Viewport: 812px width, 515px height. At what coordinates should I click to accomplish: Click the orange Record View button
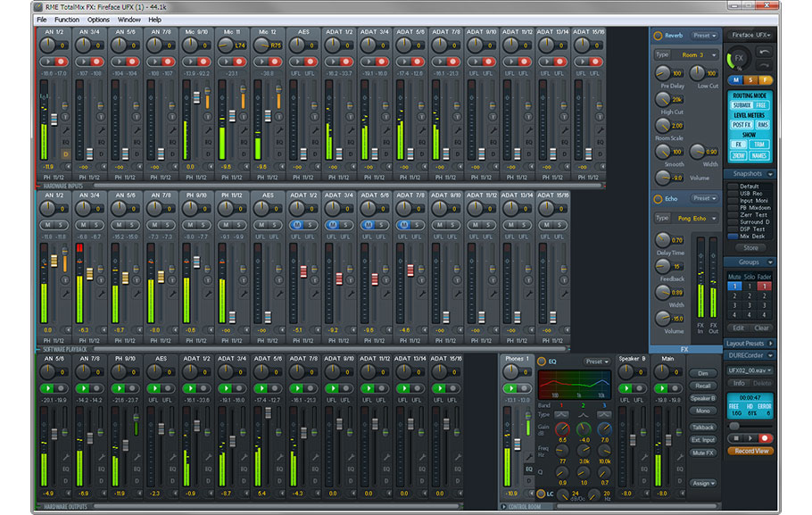(x=751, y=452)
